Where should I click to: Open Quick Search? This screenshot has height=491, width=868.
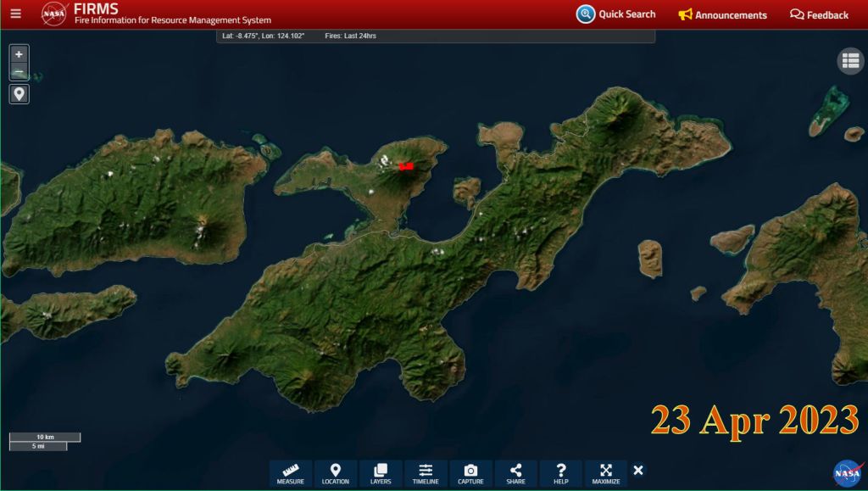pyautogui.click(x=616, y=14)
